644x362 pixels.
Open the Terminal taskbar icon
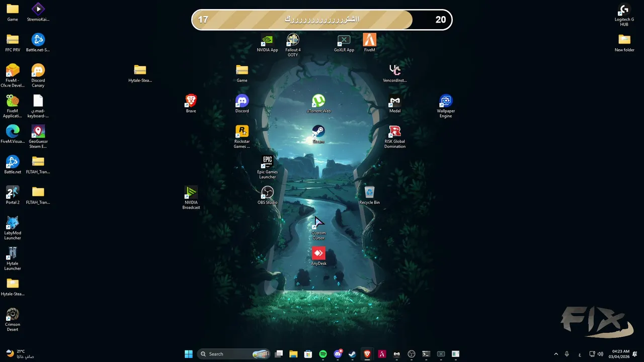426,354
